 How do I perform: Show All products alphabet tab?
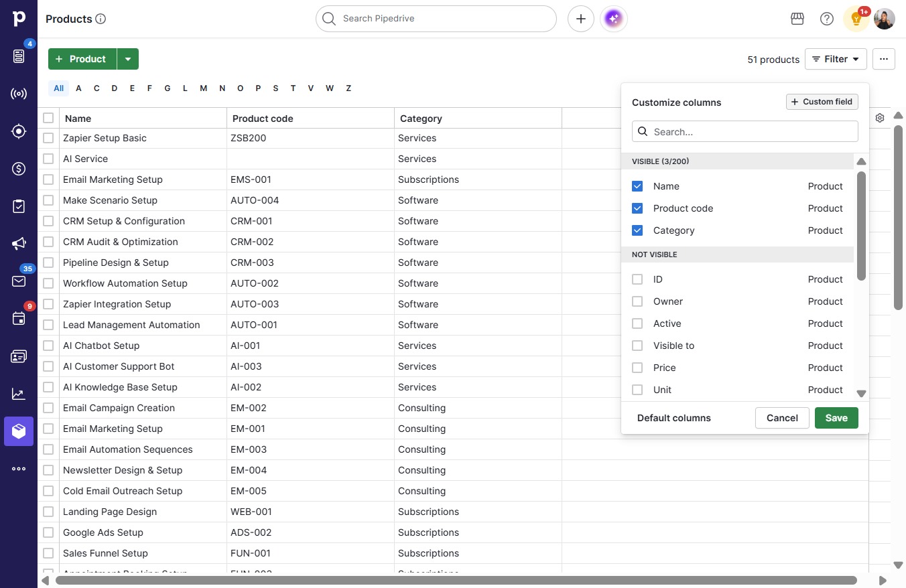[x=59, y=88]
